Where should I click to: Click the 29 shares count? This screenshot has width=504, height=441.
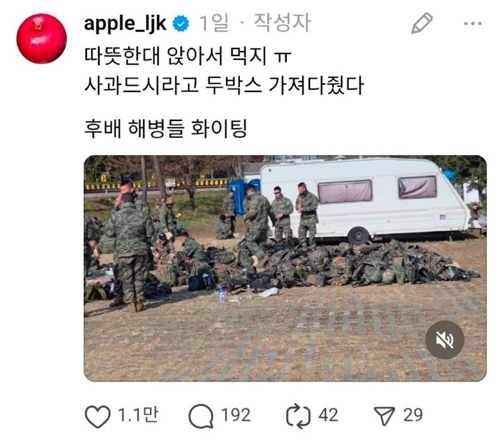tap(413, 415)
